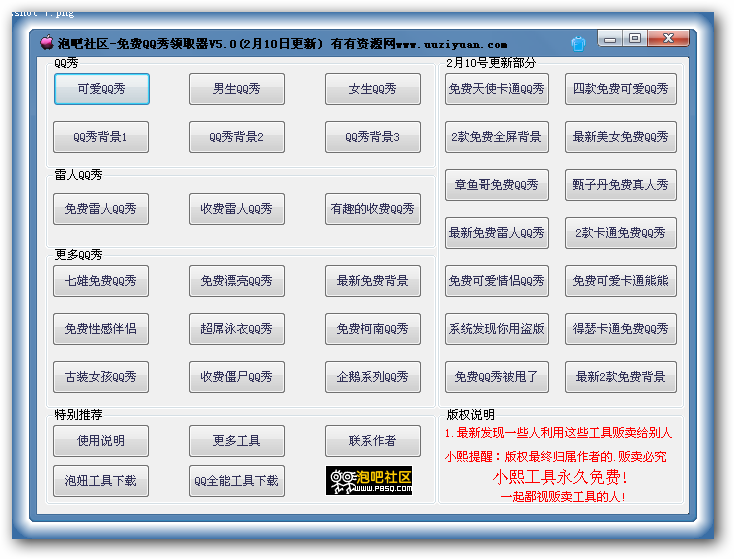Open 古装女孩QQ秀
The height and width of the screenshot is (559, 734).
click(x=101, y=377)
